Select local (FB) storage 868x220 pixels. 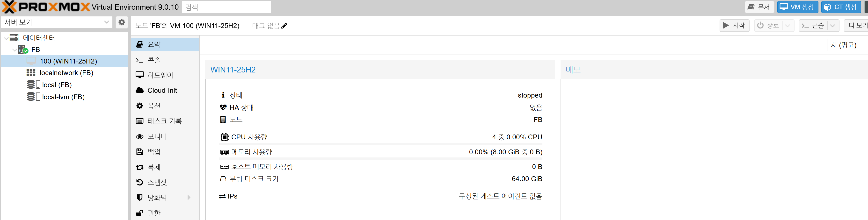click(x=64, y=85)
